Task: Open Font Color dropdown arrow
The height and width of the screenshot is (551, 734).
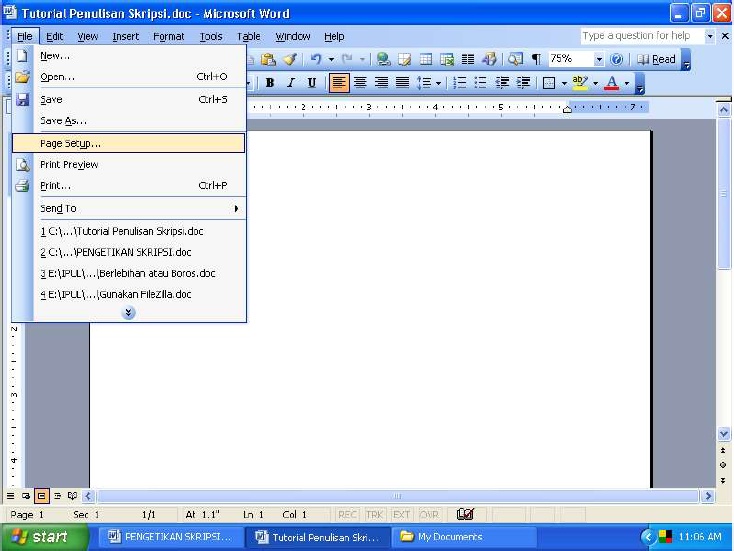Action: 627,83
